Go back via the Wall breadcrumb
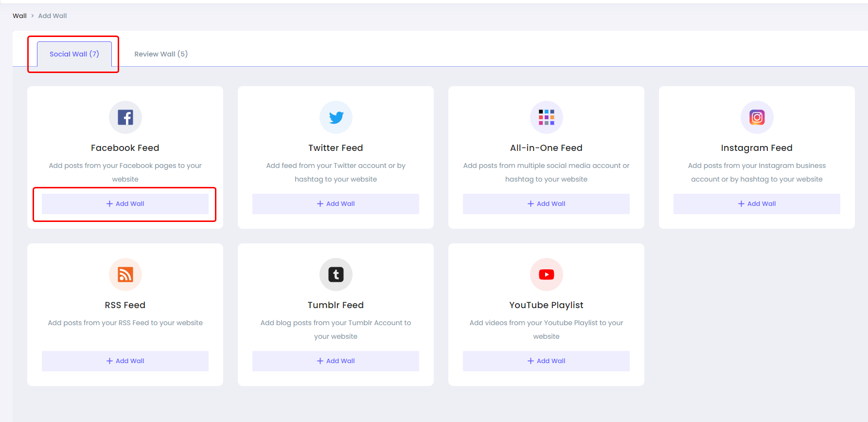868x422 pixels. coord(19,16)
